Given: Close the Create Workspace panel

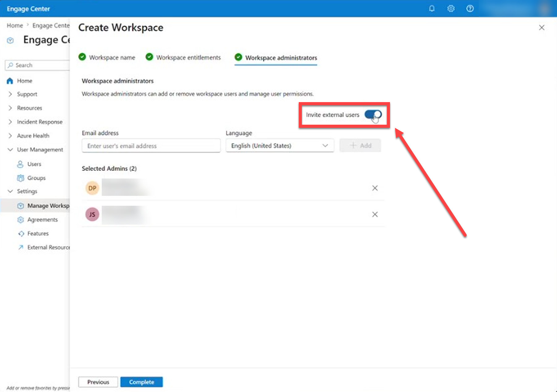Looking at the screenshot, I should 542,28.
